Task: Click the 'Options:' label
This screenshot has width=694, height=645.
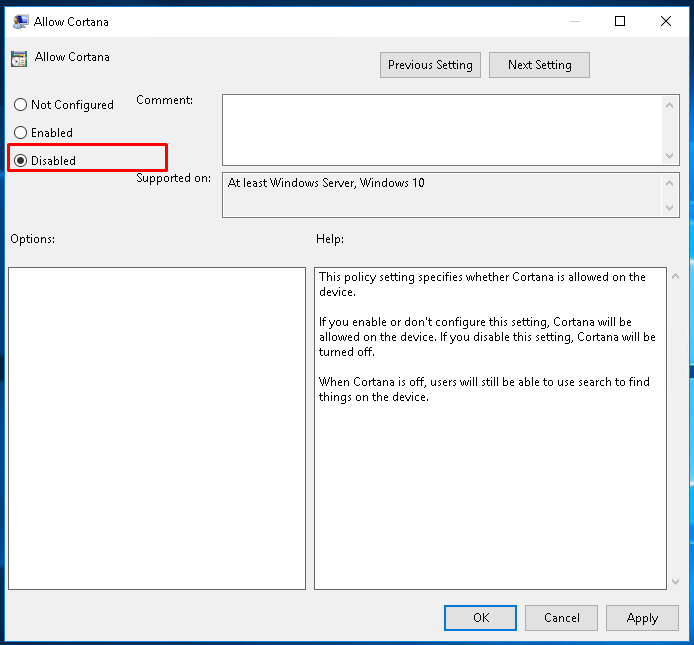Action: (33, 239)
